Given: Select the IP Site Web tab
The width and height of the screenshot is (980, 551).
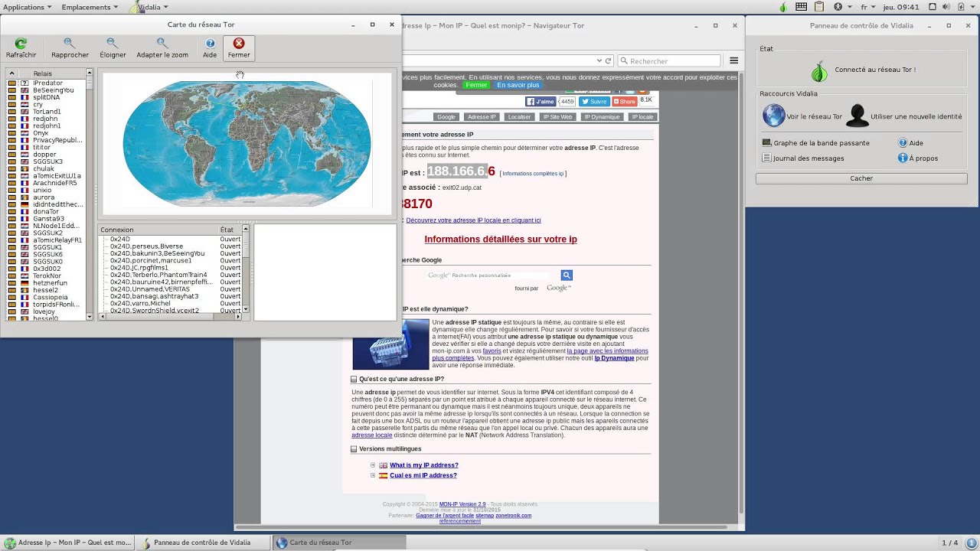Looking at the screenshot, I should coord(557,117).
